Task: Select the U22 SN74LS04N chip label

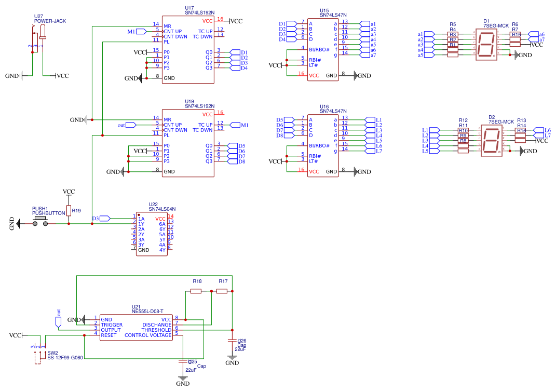Action: click(162, 207)
